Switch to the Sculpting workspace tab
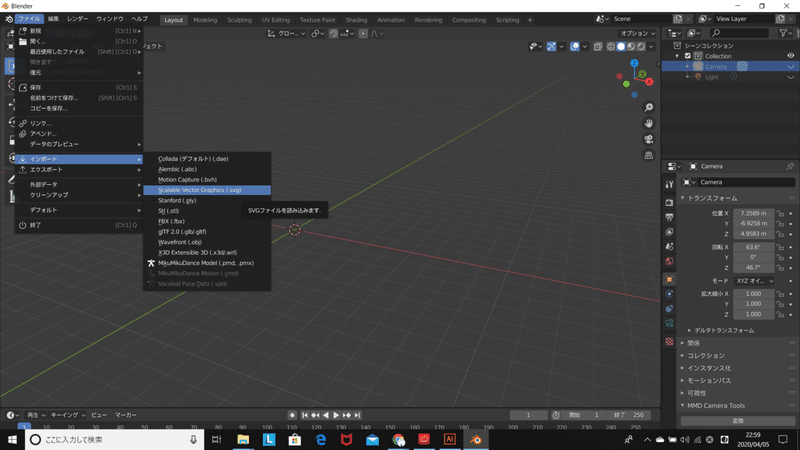This screenshot has width=800, height=450. point(239,20)
